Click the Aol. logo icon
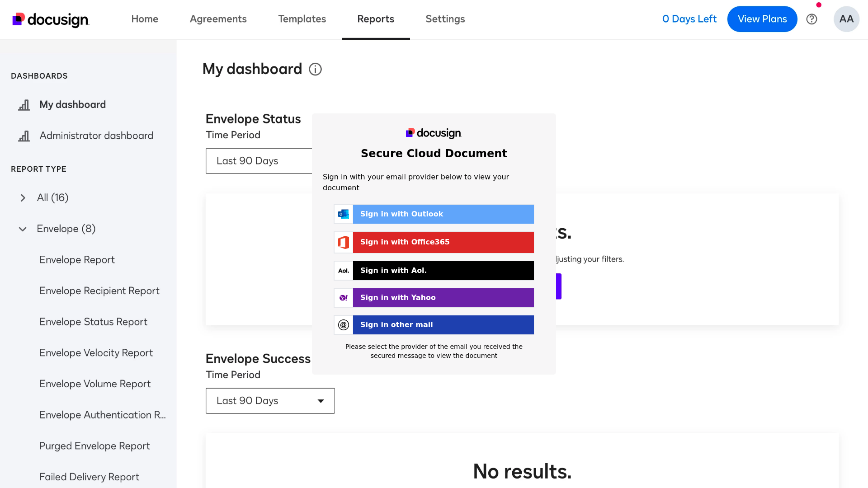Screen dimensions: 868x488 (344, 271)
